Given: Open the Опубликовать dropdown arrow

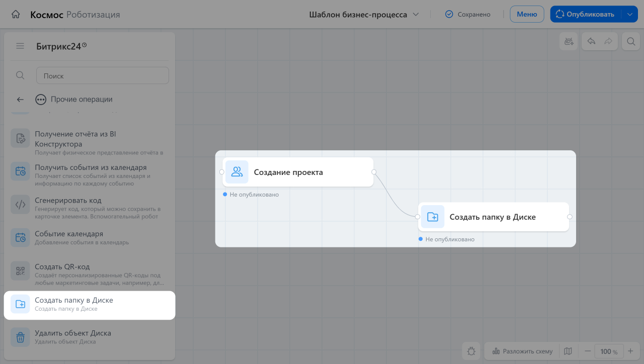Looking at the screenshot, I should (630, 14).
